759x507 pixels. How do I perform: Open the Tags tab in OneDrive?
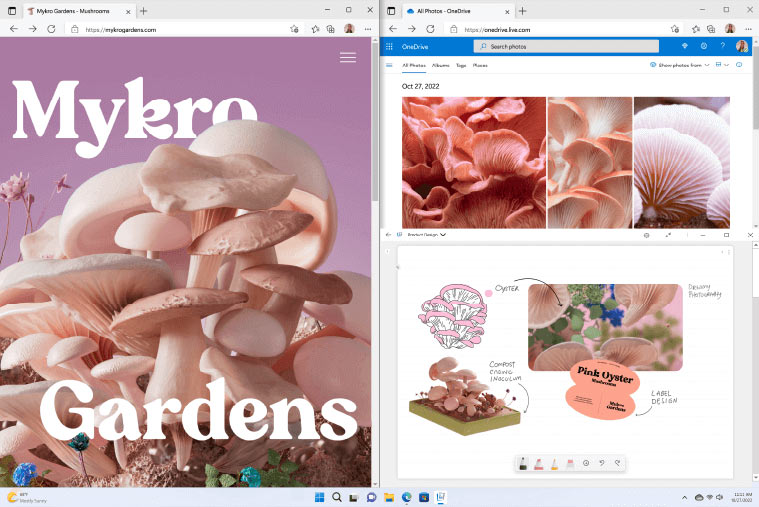pos(461,65)
